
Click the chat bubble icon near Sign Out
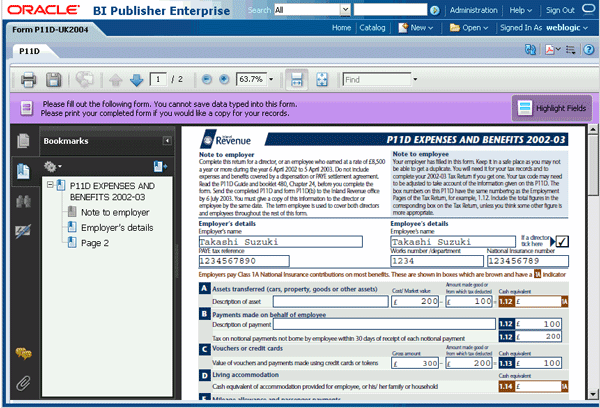588,8
